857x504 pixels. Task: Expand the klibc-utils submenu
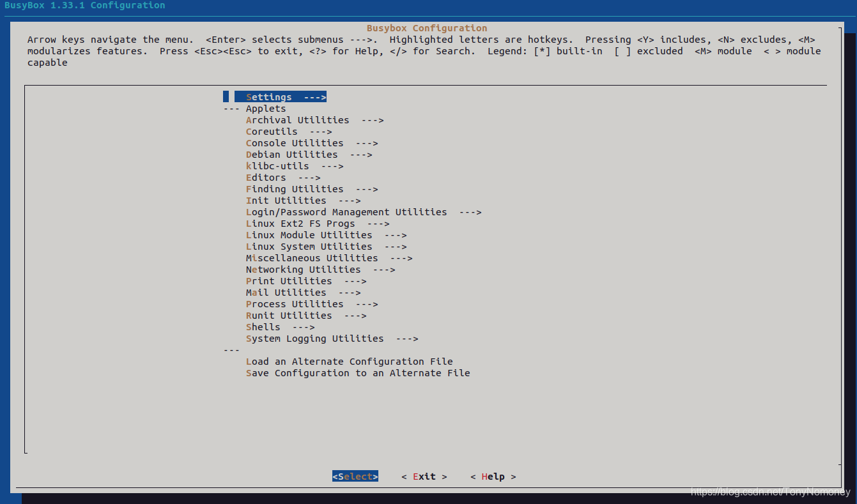click(x=277, y=165)
